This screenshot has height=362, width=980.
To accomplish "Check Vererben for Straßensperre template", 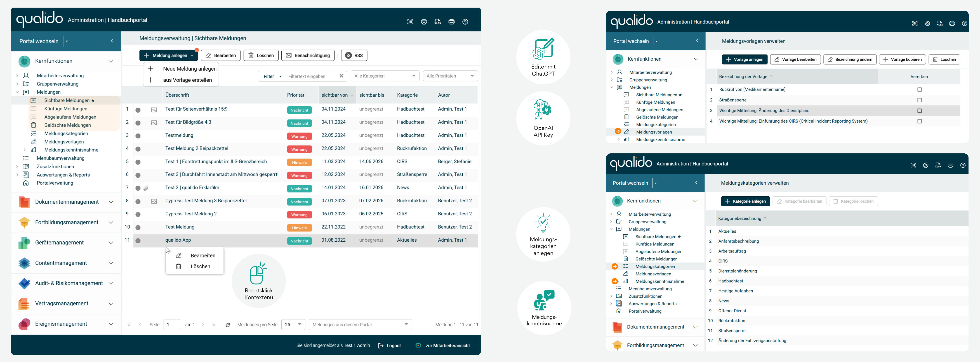I will click(920, 100).
